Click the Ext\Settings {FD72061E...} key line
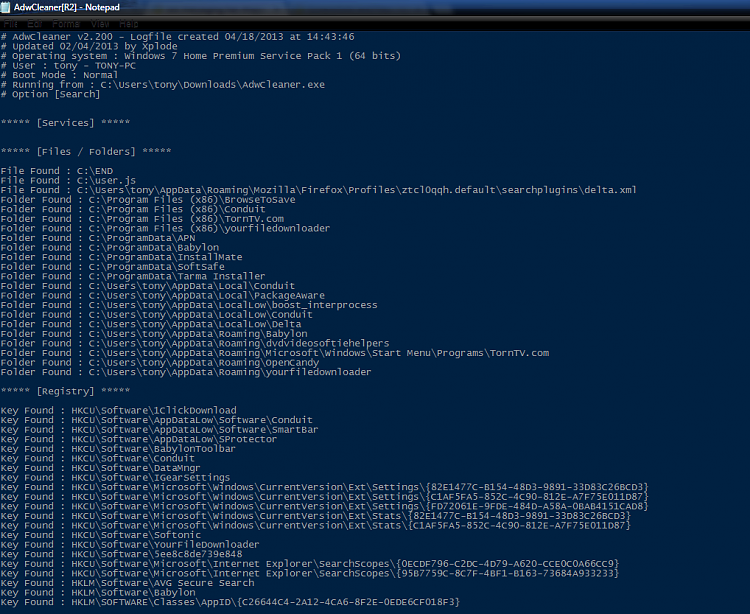 click(x=325, y=506)
